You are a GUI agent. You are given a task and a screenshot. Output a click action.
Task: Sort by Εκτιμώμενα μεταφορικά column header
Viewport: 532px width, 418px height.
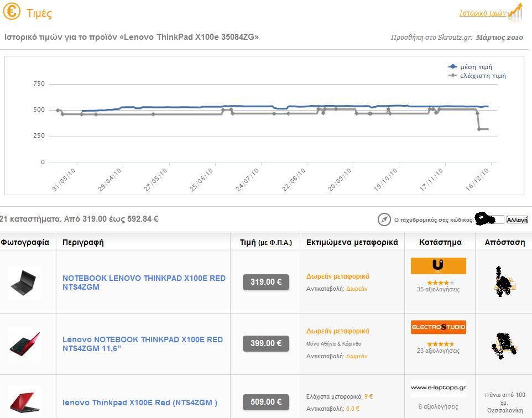click(352, 242)
